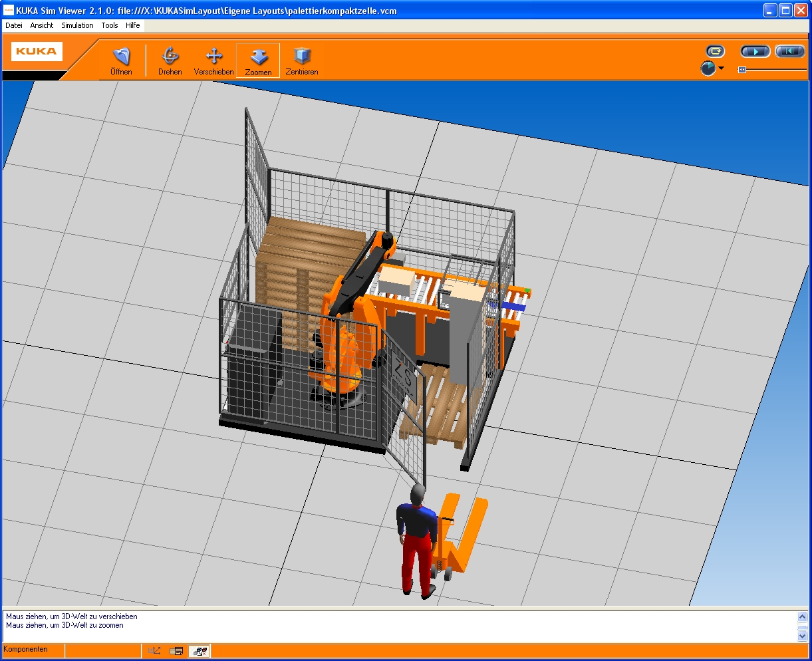This screenshot has width=812, height=661.
Task: Activate the Drehen rotate tool
Action: click(x=170, y=59)
